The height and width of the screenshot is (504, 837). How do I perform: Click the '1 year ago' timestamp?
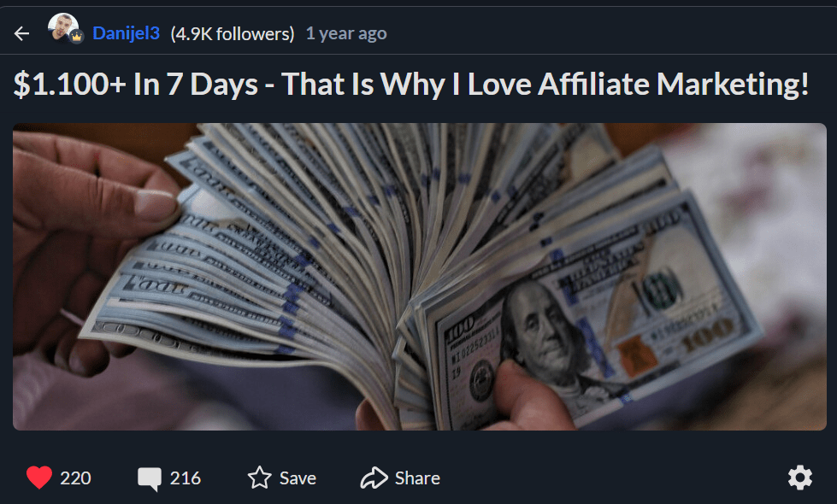click(x=346, y=33)
